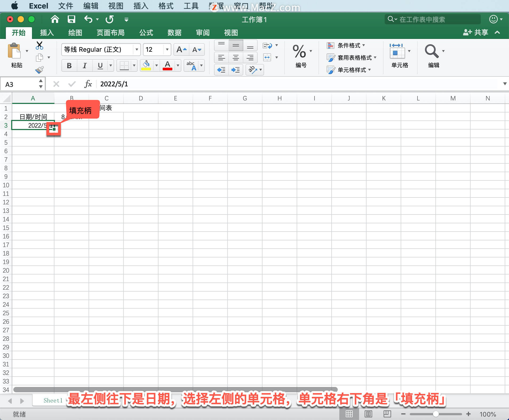509x420 pixels.
Task: Click the 共享 share button
Action: click(x=476, y=32)
